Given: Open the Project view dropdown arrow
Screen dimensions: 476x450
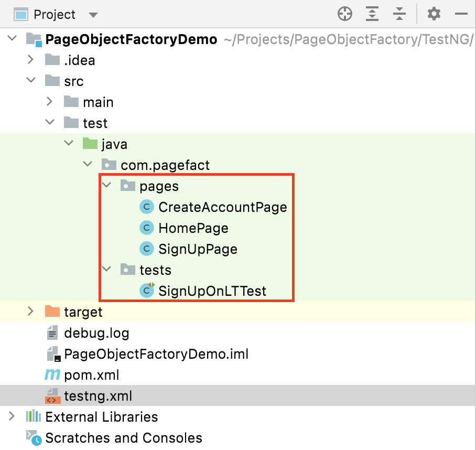Looking at the screenshot, I should (93, 15).
